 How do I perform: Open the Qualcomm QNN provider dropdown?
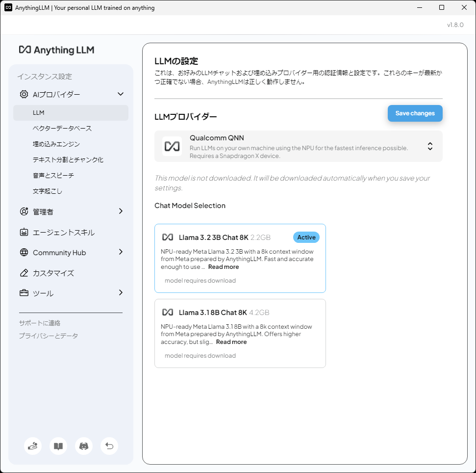(430, 146)
